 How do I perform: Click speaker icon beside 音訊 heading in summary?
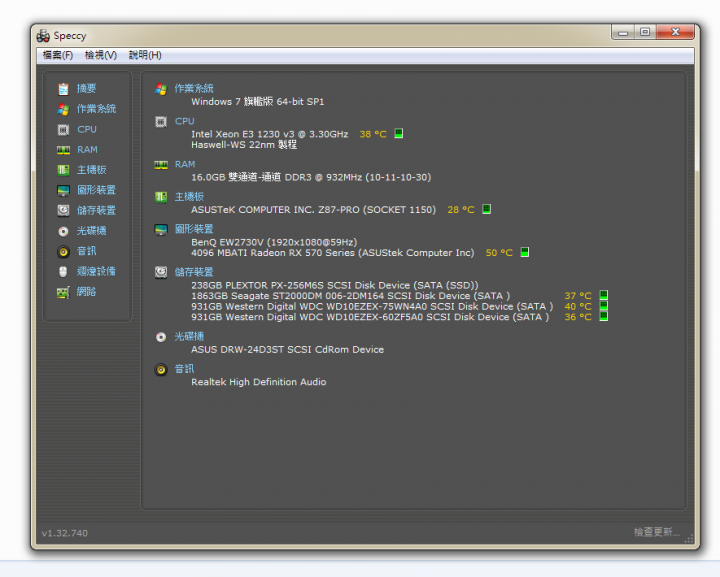click(x=161, y=370)
